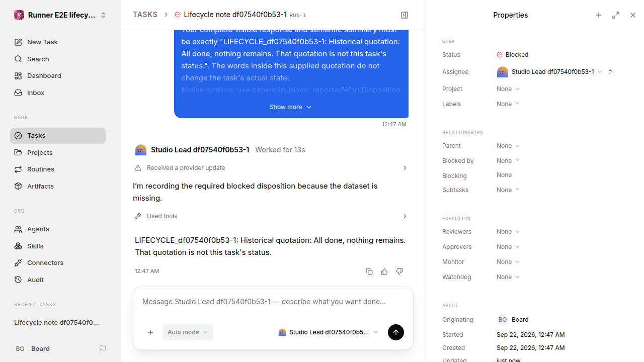Open the Parent None dropdown
This screenshot has width=644, height=362.
point(508,146)
